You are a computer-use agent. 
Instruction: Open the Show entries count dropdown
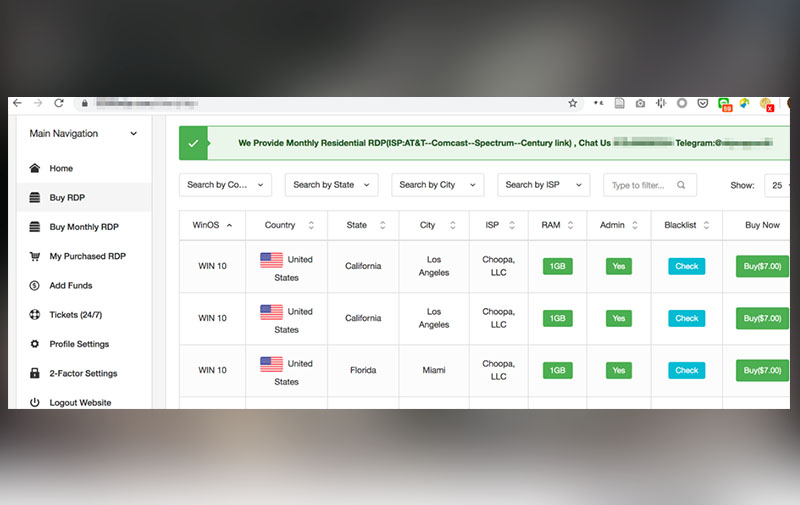776,185
